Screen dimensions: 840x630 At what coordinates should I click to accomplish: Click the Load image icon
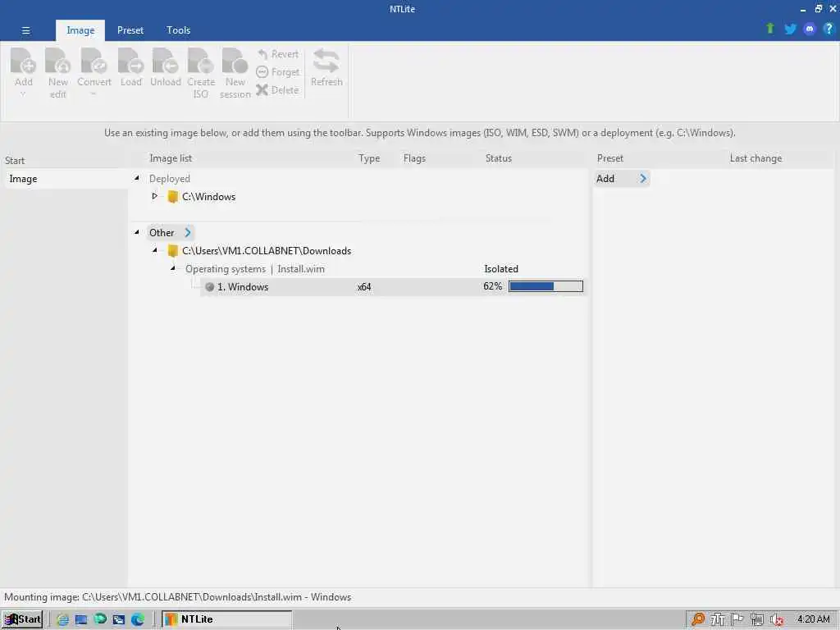click(130, 61)
